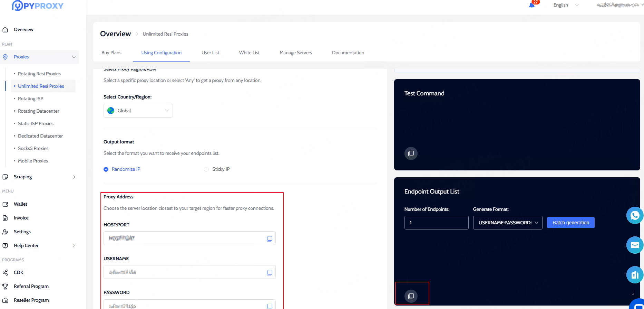Go to Rotating Resi Proxies

(39, 74)
